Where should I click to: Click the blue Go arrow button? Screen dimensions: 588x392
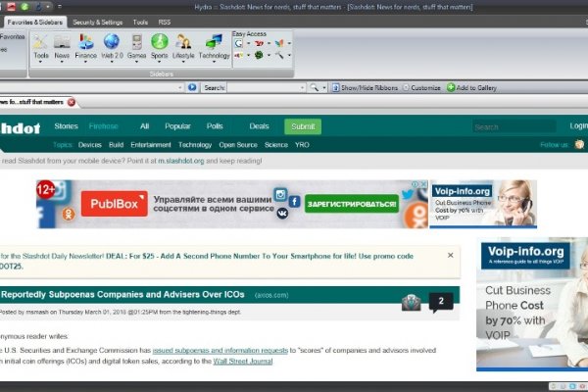(x=192, y=87)
